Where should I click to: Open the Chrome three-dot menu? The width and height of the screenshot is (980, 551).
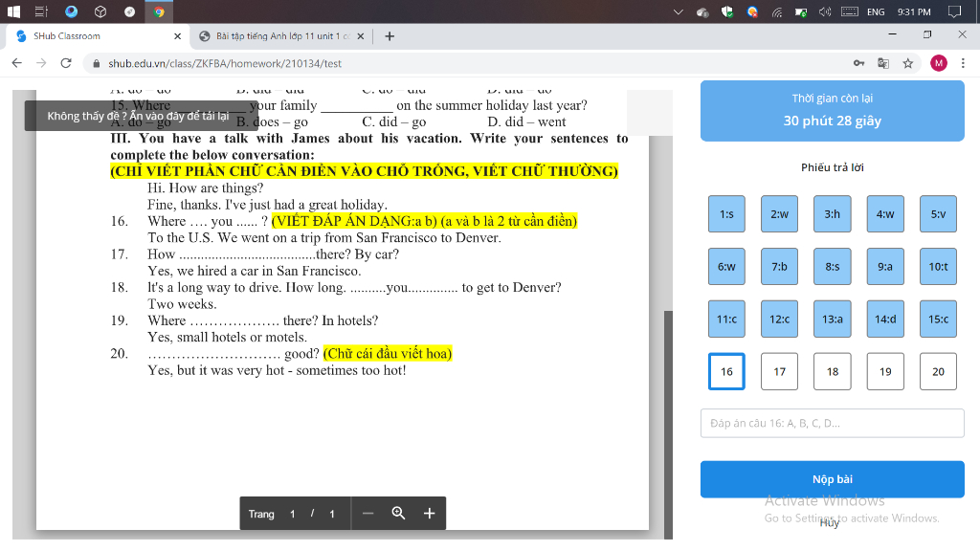[963, 63]
